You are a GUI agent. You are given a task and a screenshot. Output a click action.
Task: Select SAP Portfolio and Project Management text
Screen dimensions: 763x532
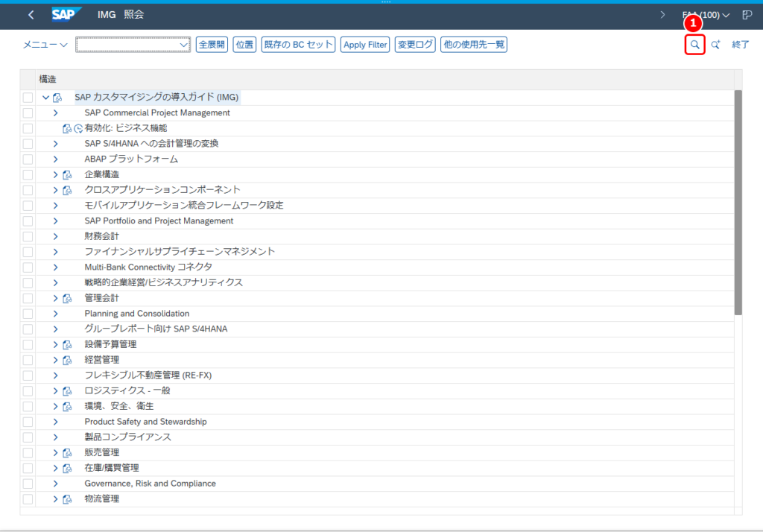(159, 221)
